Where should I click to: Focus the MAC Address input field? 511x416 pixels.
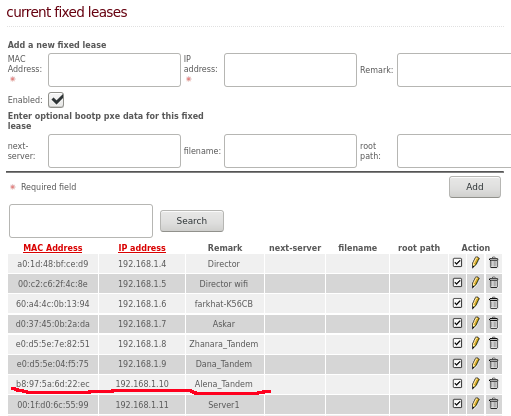[114, 70]
